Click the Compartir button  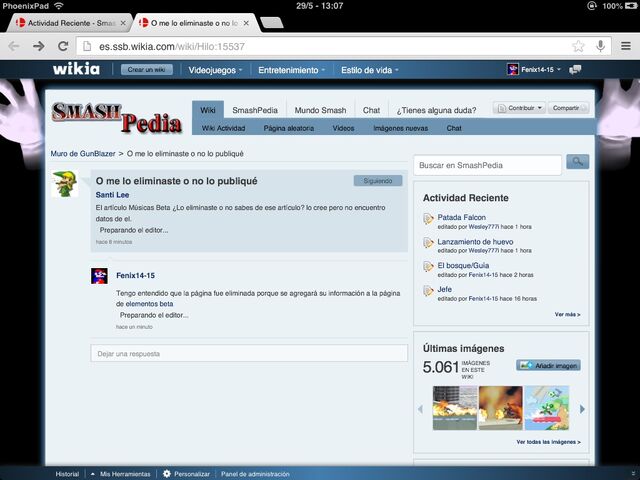568,108
